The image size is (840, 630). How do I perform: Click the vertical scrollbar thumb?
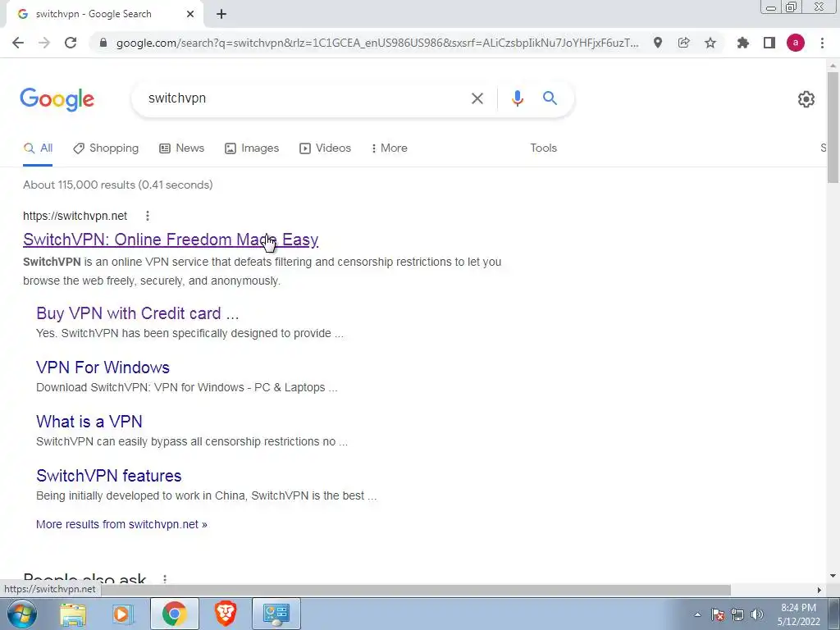tap(833, 127)
